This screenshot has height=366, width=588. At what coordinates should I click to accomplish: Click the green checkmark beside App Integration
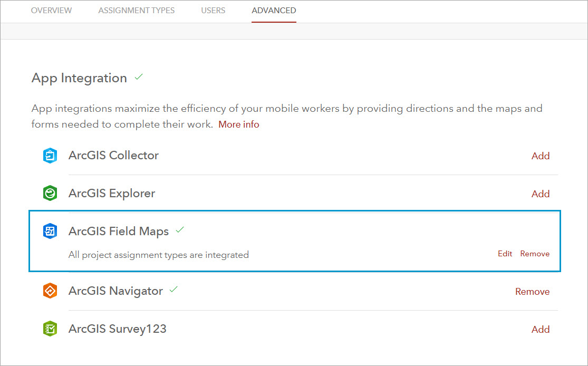(138, 77)
